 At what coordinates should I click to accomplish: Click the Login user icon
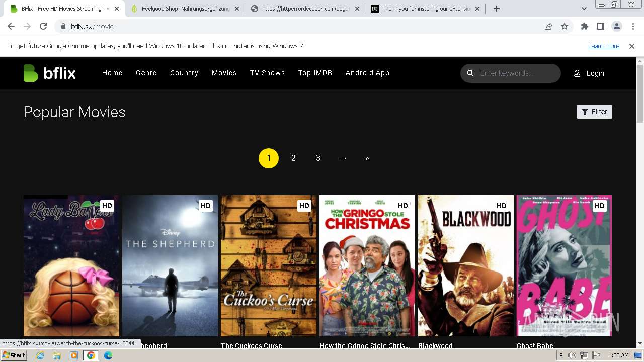(577, 73)
